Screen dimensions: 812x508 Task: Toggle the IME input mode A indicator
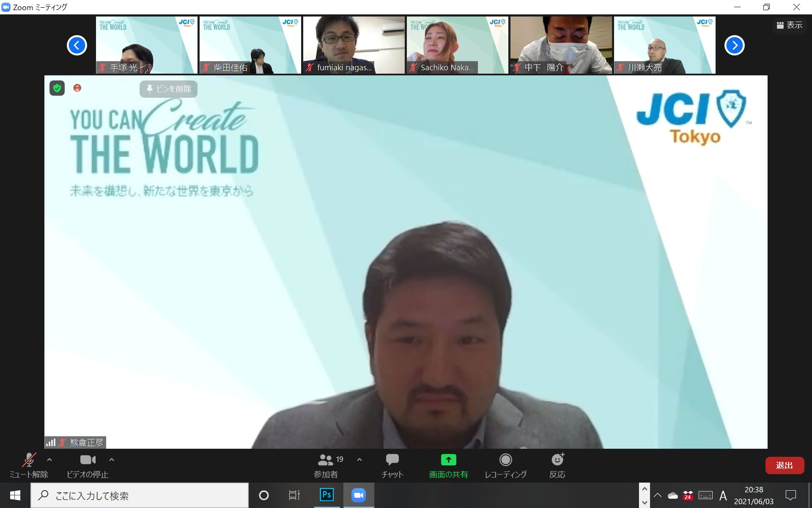point(723,495)
